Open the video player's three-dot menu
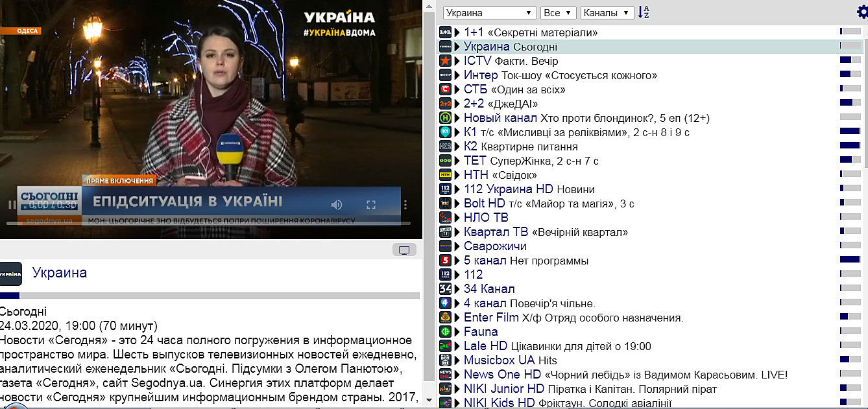 coord(405,205)
